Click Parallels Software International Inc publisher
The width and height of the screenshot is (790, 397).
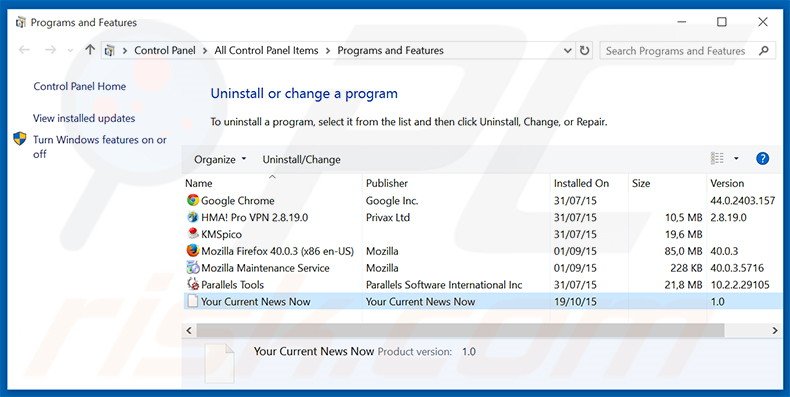444,285
